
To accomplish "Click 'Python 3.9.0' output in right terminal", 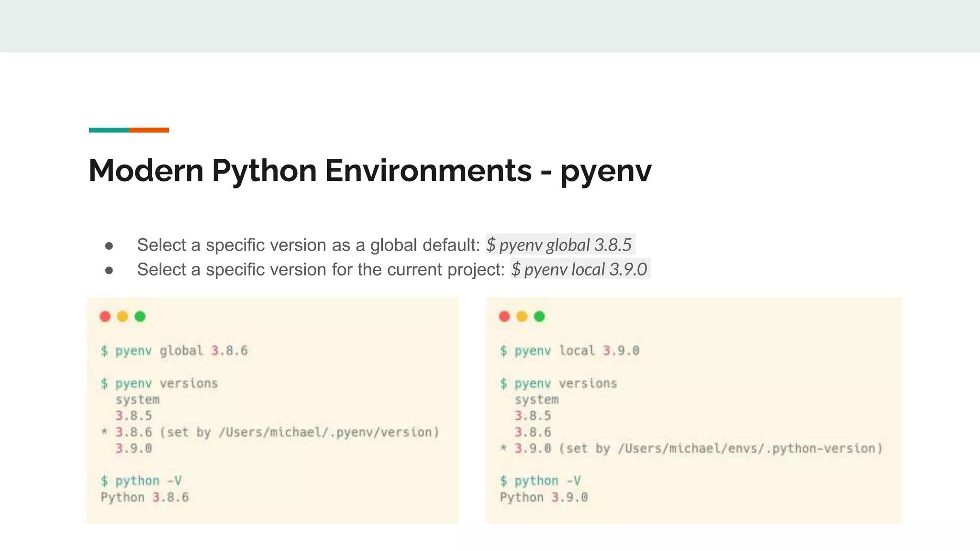I will click(544, 497).
